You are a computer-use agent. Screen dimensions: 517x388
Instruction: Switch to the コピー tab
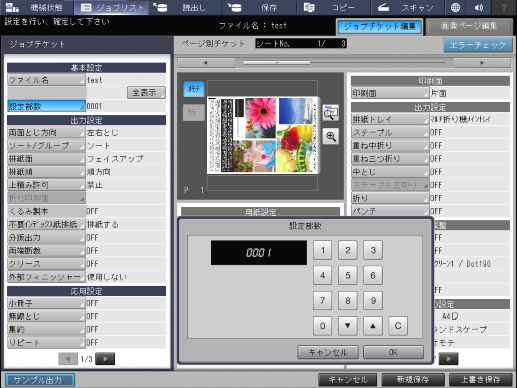(x=334, y=7)
